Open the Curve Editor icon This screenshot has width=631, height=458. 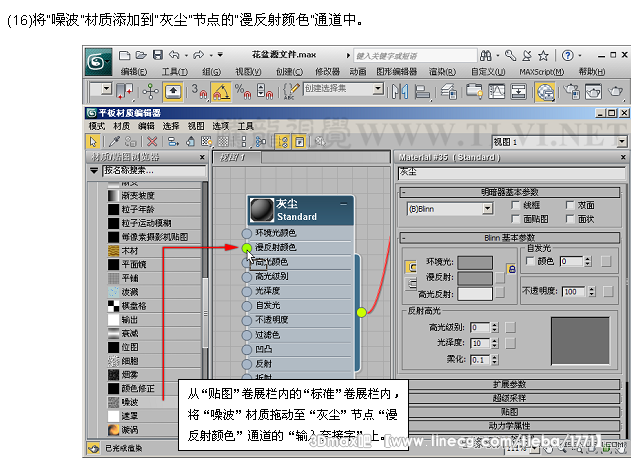point(497,91)
